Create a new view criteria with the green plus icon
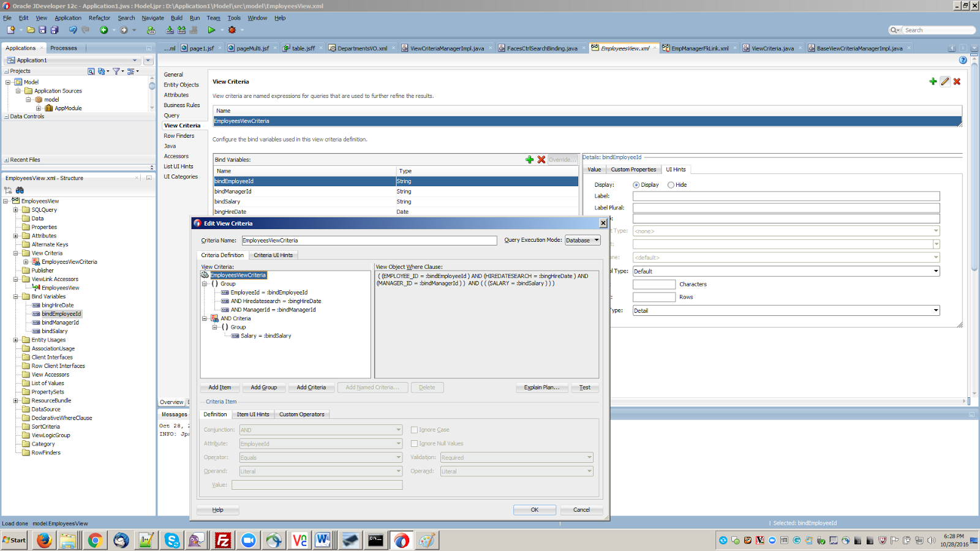 click(933, 81)
